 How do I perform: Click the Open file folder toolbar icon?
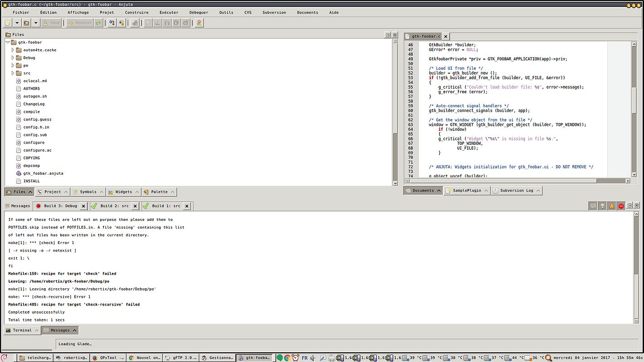pos(27,23)
